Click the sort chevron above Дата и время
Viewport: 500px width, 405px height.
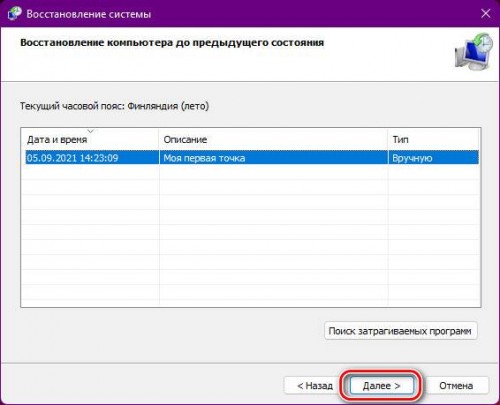click(x=91, y=131)
